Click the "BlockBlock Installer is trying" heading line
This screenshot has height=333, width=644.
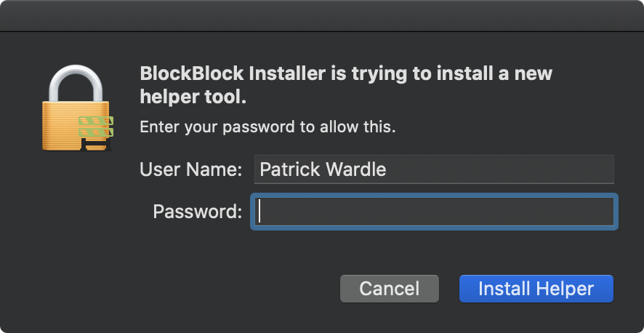point(346,74)
